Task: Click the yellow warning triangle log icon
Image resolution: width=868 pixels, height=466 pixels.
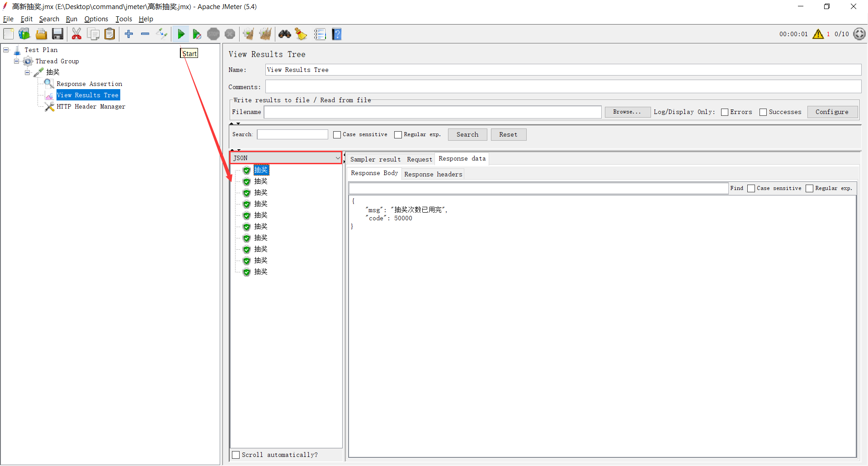Action: [818, 34]
